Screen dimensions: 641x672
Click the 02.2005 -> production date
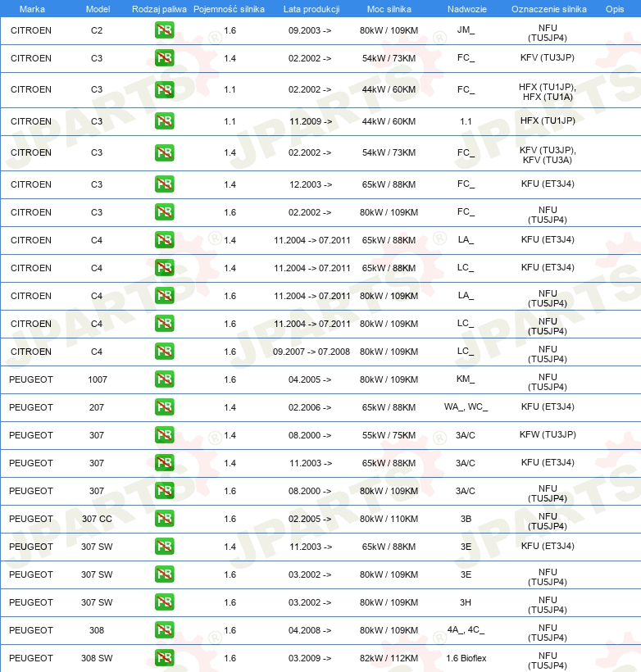point(310,519)
